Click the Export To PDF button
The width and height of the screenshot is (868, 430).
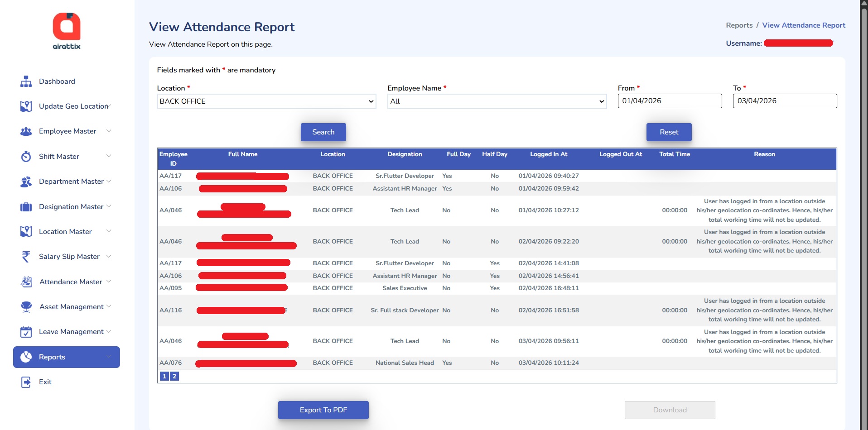323,410
